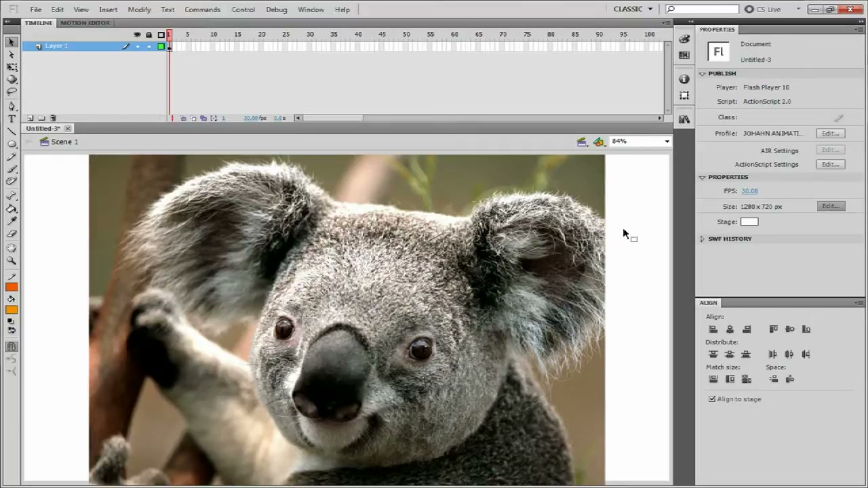
Task: Click the New Folder icon in timeline
Action: (41, 118)
